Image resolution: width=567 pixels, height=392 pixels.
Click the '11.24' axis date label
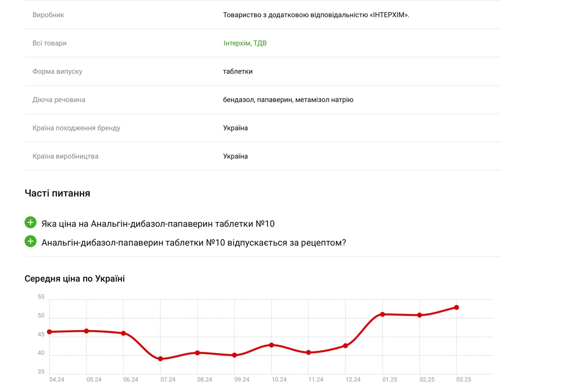(x=316, y=380)
